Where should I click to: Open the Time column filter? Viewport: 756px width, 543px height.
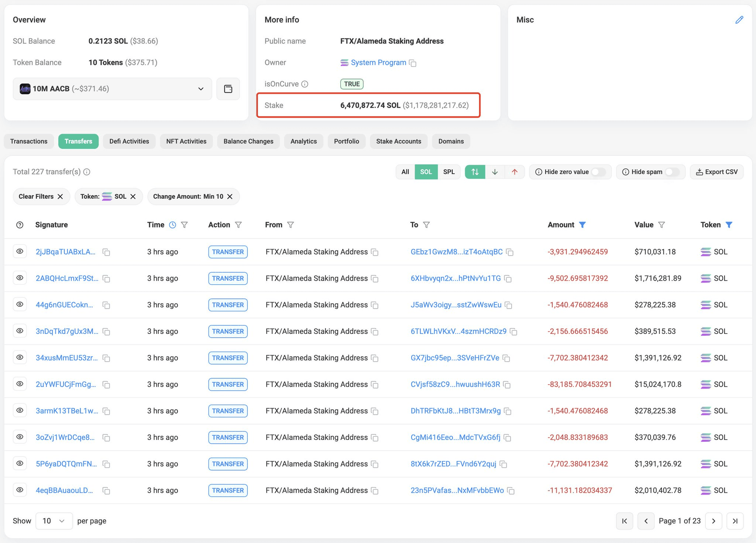[184, 225]
